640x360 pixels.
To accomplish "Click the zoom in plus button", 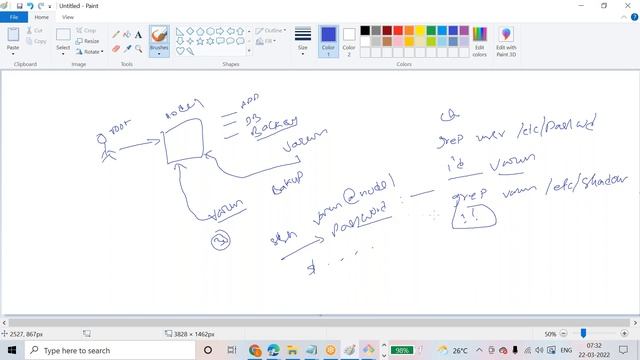I will pos(624,333).
